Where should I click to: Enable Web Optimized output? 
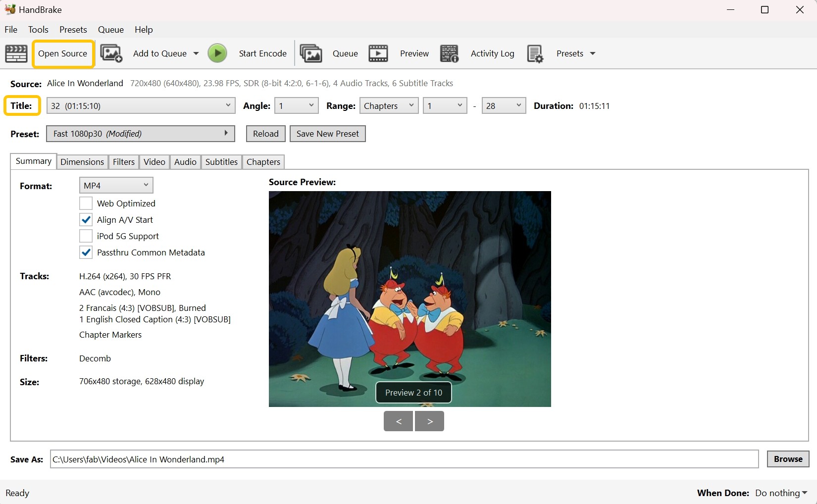(x=86, y=203)
